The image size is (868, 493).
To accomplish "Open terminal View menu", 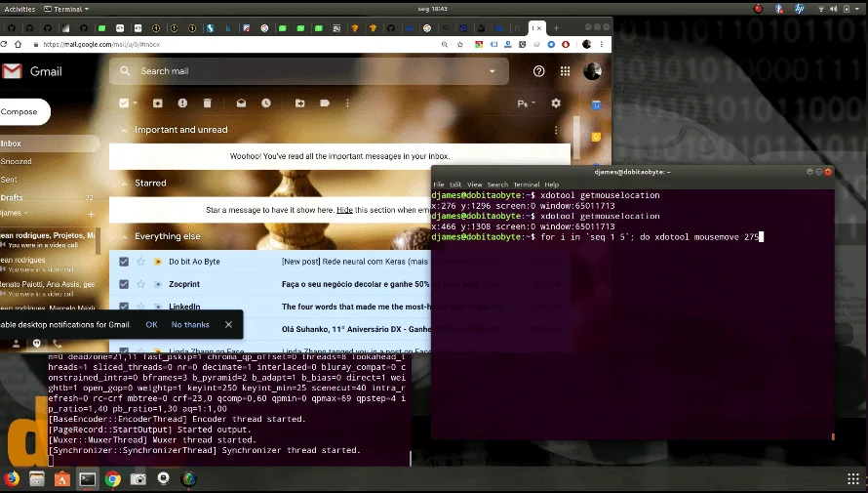I will (x=474, y=185).
